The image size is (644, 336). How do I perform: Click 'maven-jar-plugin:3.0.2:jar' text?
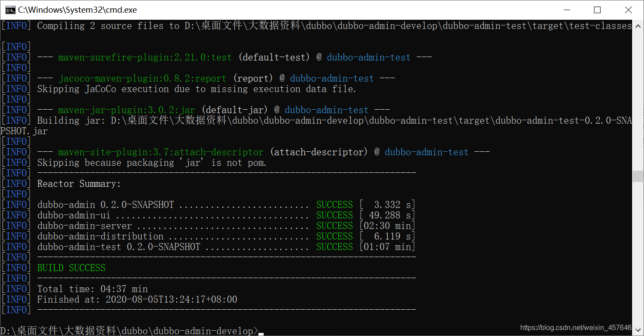point(127,110)
